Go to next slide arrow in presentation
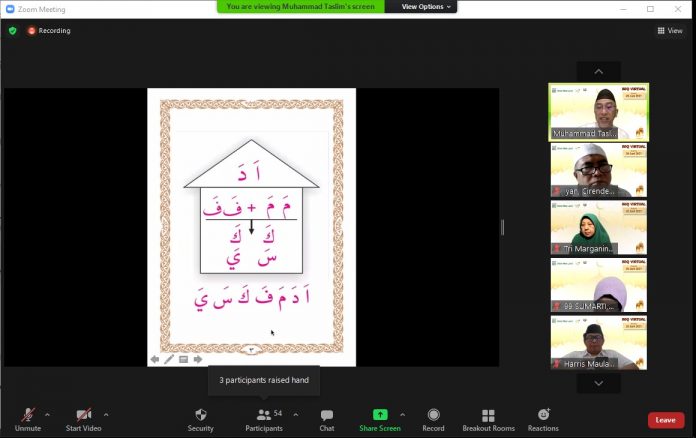Screen dimensions: 696x438 click(198, 359)
